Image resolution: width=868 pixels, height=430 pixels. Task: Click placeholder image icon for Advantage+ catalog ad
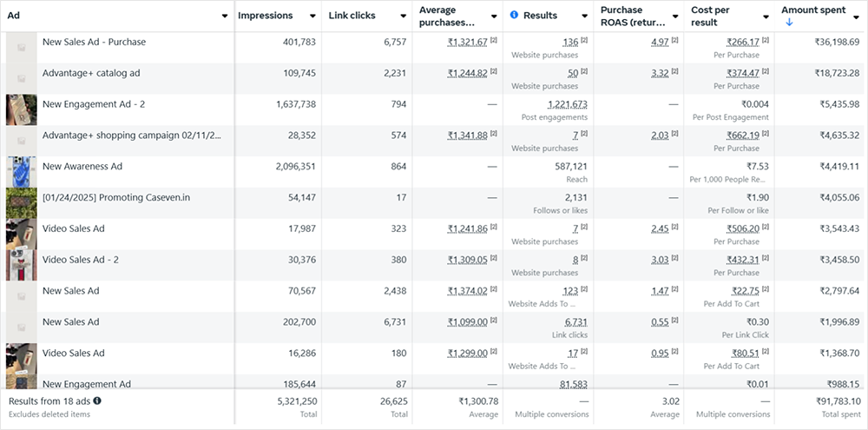click(22, 79)
